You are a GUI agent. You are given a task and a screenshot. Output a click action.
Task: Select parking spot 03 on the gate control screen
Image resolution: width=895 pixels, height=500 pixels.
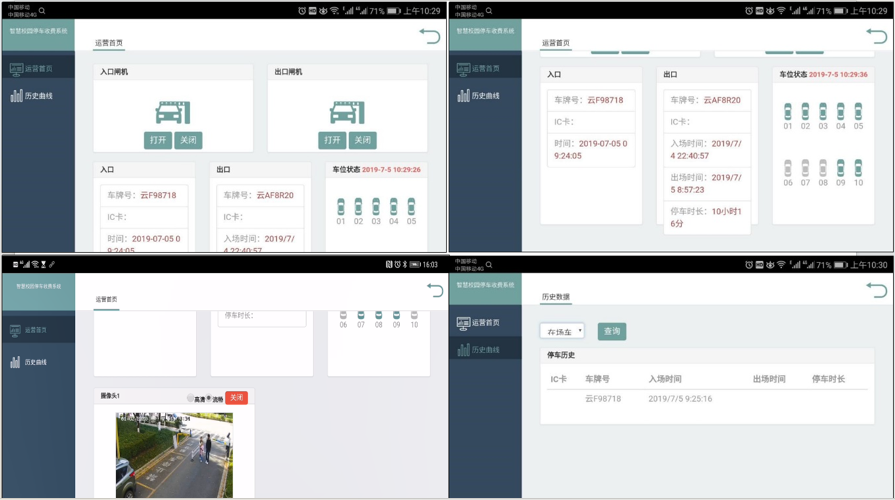[x=376, y=211]
